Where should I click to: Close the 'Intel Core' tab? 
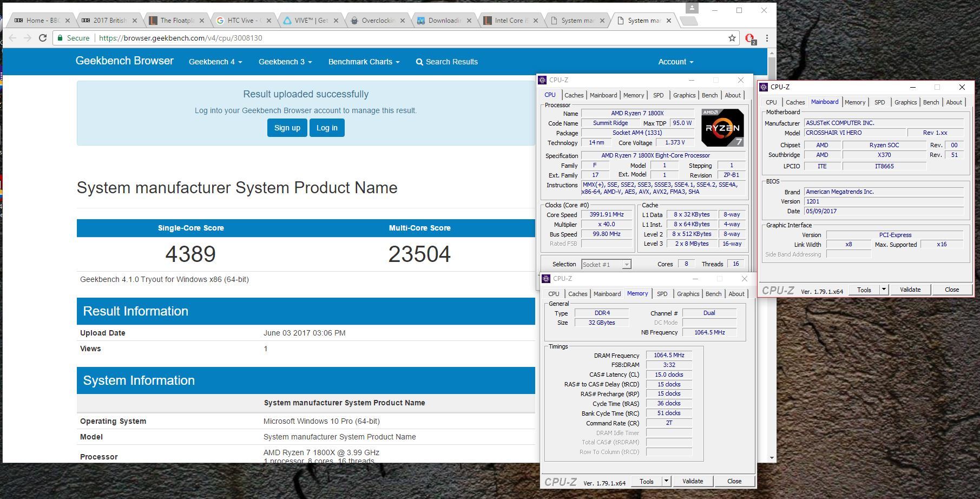536,21
